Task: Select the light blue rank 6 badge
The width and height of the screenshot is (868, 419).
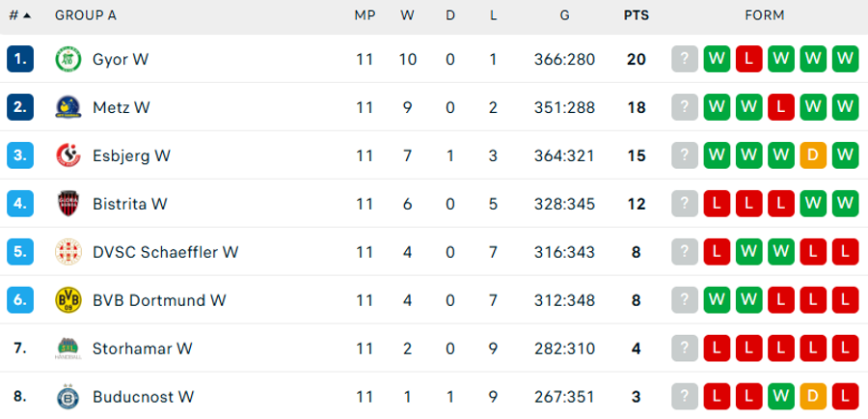Action: [20, 300]
